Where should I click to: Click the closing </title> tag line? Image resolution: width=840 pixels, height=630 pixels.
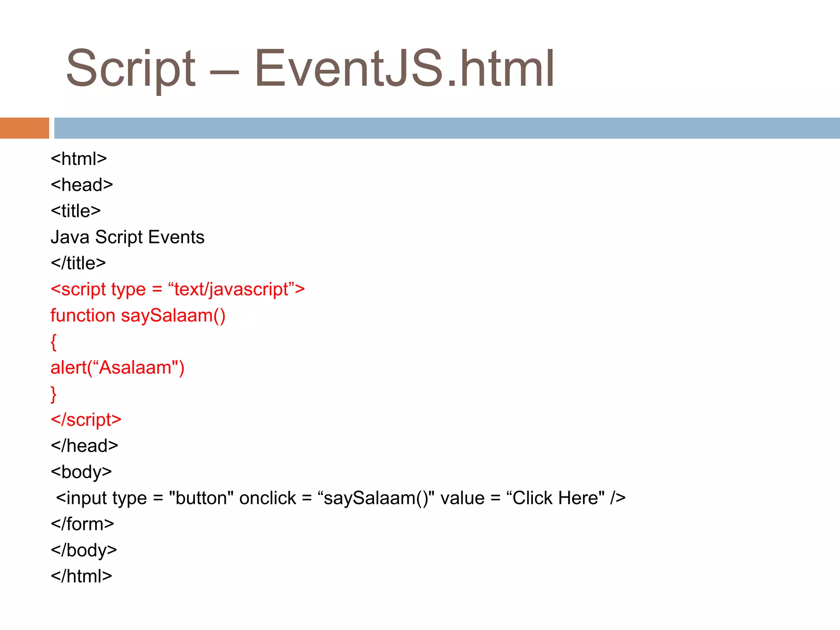[x=78, y=263]
